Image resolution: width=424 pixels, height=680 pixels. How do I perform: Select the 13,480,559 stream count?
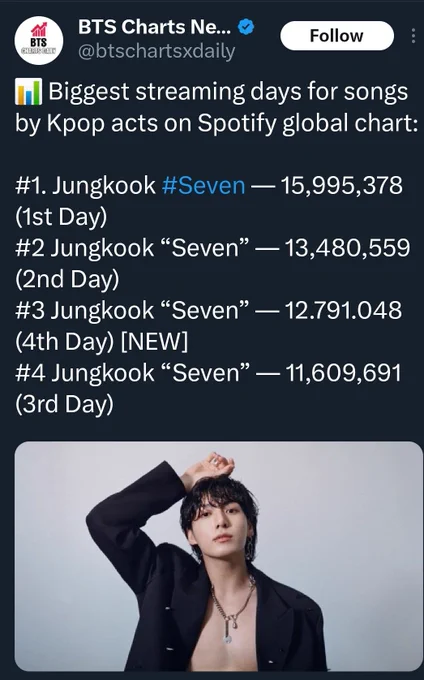coord(347,248)
